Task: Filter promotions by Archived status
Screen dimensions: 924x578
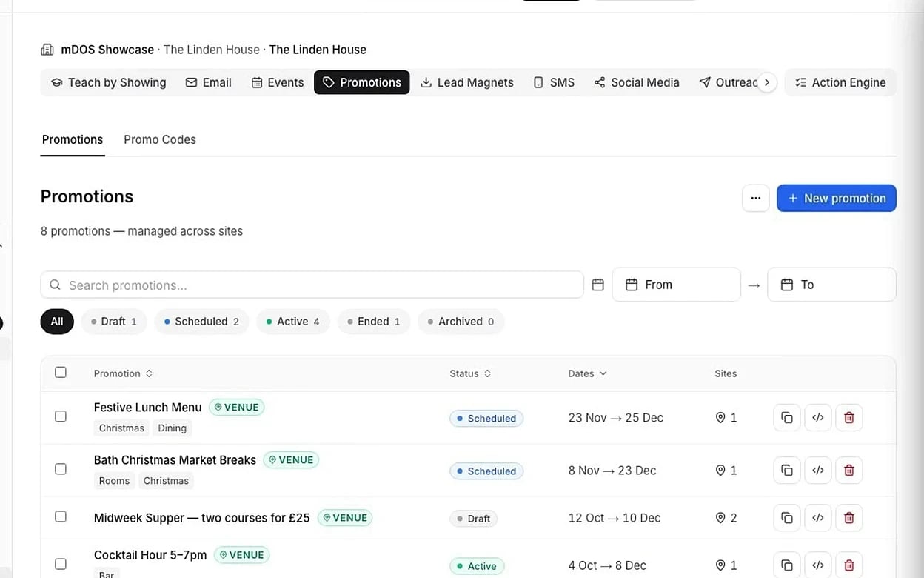Action: pos(461,322)
